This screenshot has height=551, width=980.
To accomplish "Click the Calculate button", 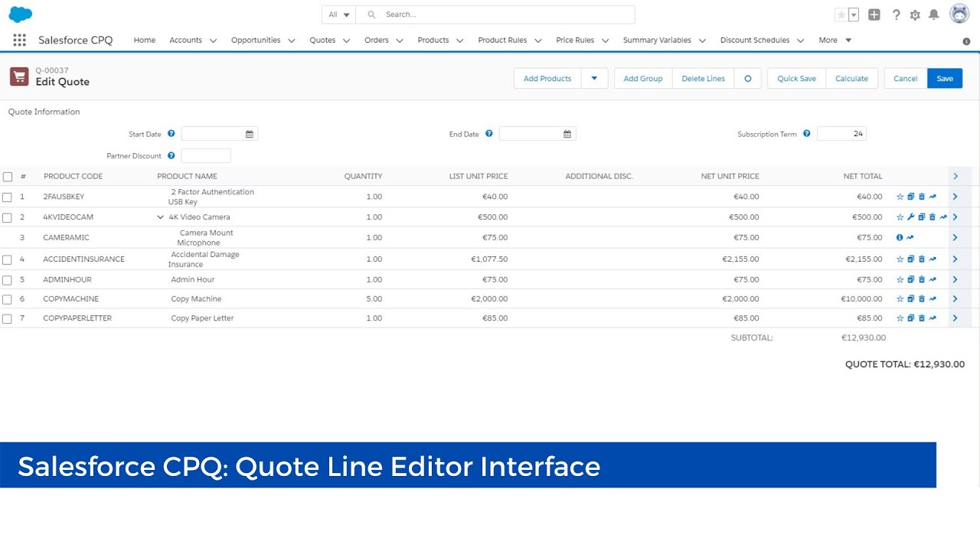I will point(851,78).
